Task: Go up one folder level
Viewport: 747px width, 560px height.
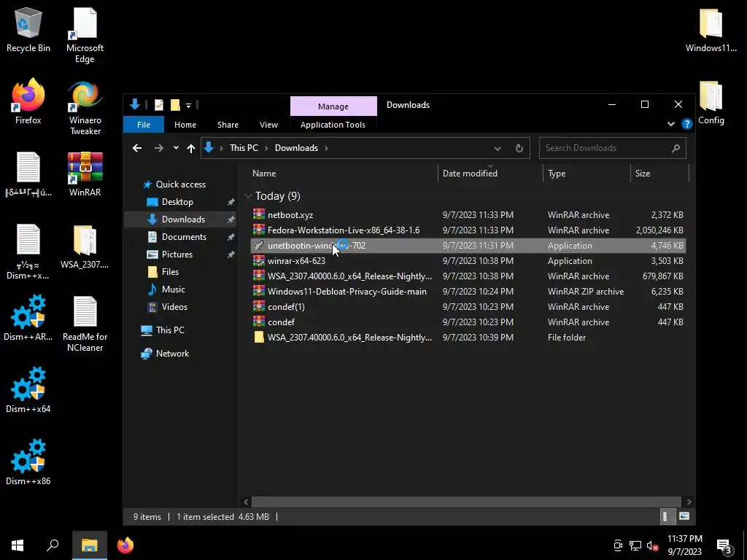Action: [190, 148]
